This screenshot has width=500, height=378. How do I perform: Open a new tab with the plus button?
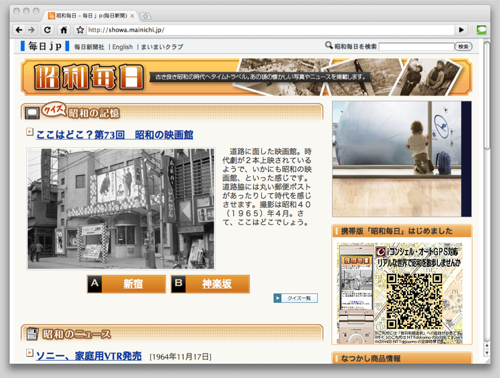coord(145,16)
